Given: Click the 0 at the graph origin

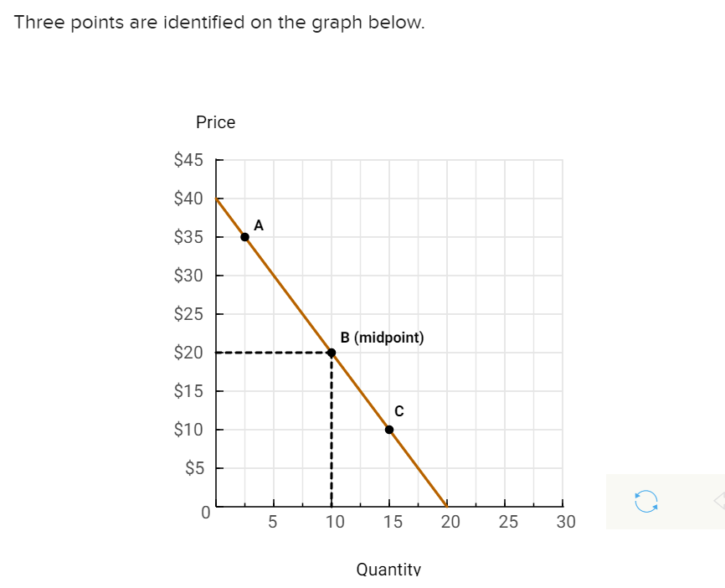Looking at the screenshot, I should tap(204, 513).
